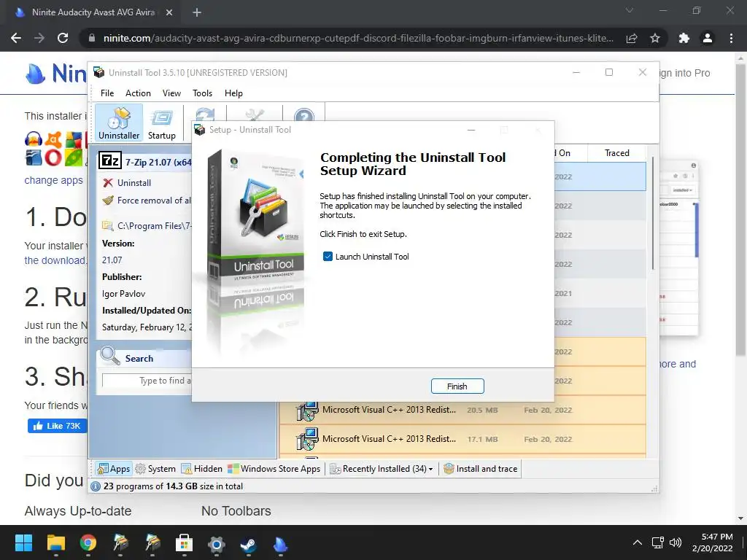Click the Search magnifier icon
747x560 pixels.
click(x=110, y=356)
